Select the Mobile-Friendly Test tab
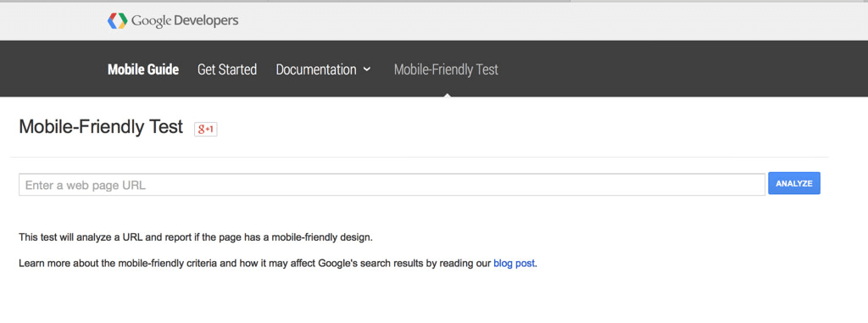868x323 pixels. tap(446, 70)
